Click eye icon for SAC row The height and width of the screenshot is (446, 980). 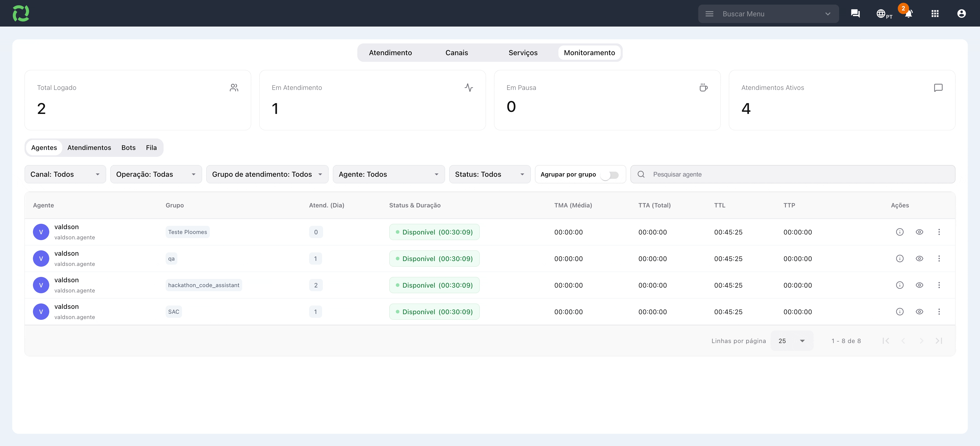click(920, 312)
